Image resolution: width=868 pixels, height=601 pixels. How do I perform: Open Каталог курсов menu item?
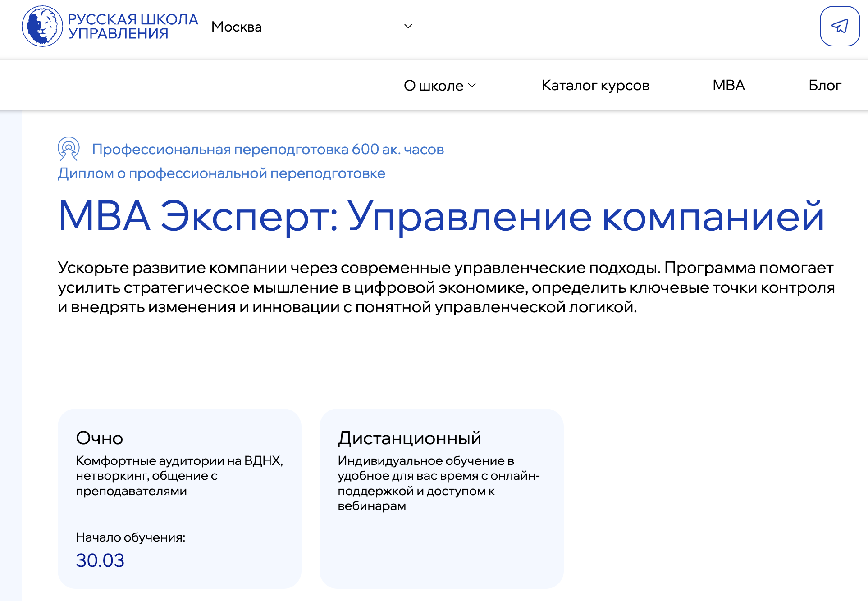595,85
